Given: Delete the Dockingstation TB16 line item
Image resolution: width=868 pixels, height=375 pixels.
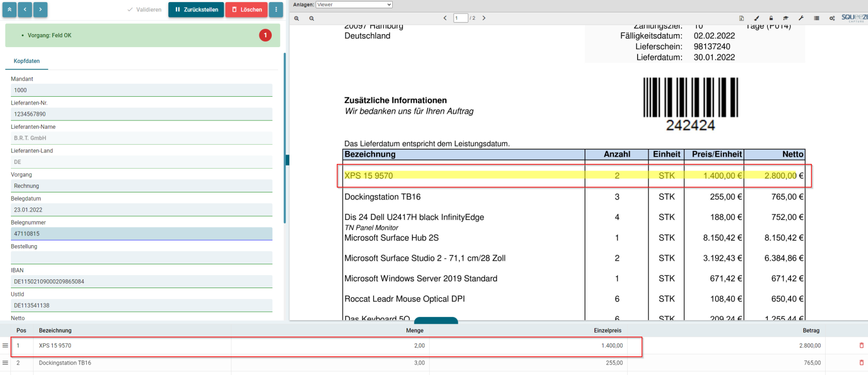Looking at the screenshot, I should 861,363.
